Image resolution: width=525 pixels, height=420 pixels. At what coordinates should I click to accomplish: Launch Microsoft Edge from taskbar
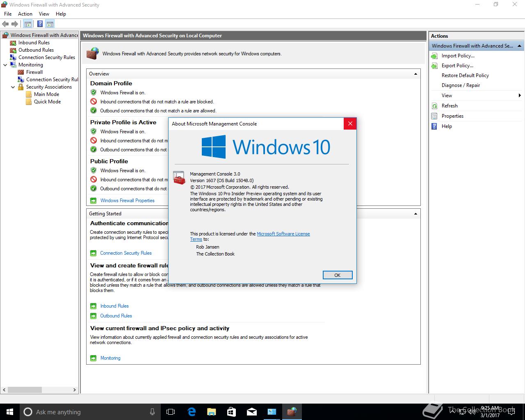[x=192, y=412]
